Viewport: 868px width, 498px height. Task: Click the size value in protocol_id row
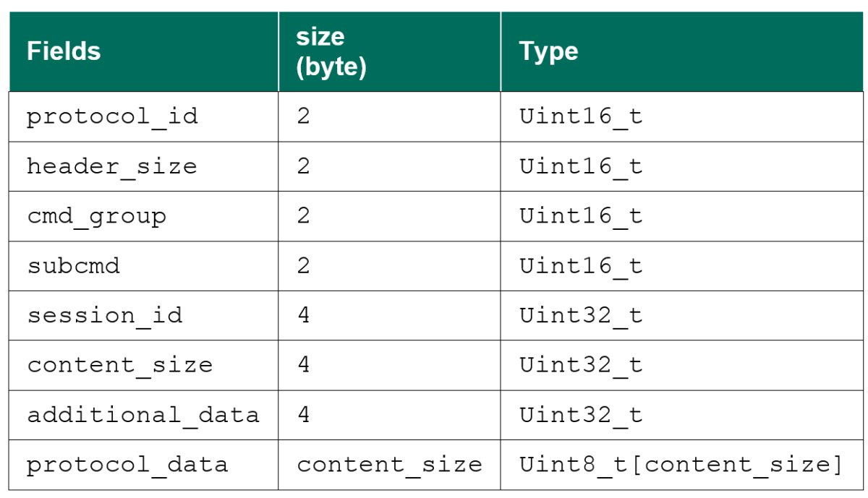click(304, 117)
